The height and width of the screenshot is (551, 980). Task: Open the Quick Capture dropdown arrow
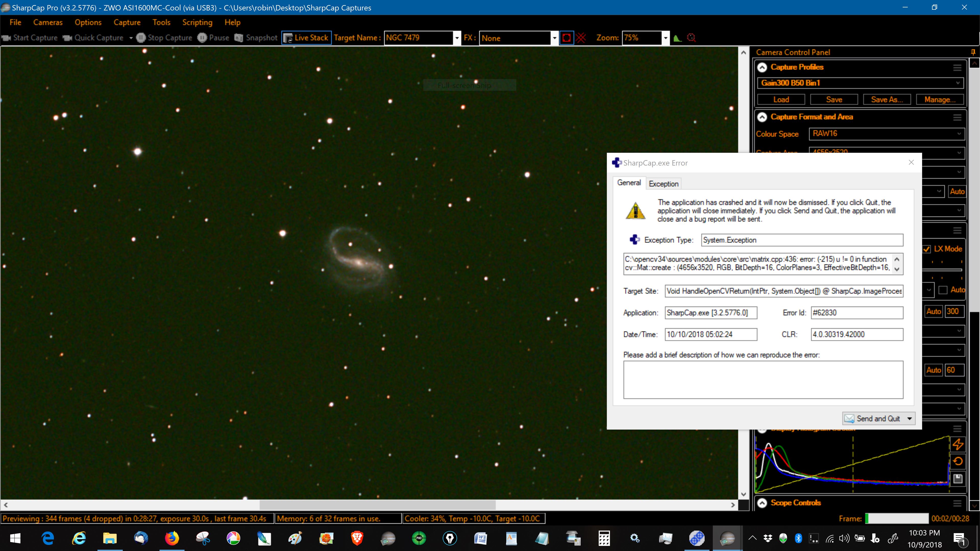(x=131, y=38)
